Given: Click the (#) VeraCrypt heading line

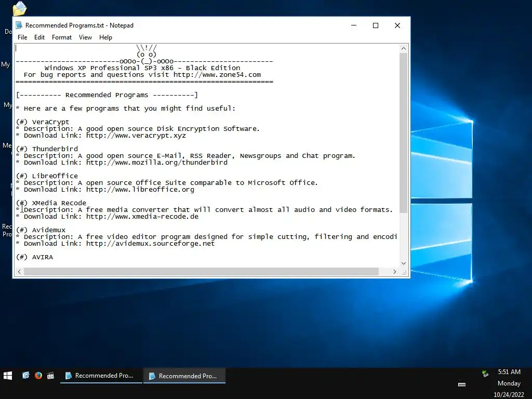Looking at the screenshot, I should [x=43, y=122].
